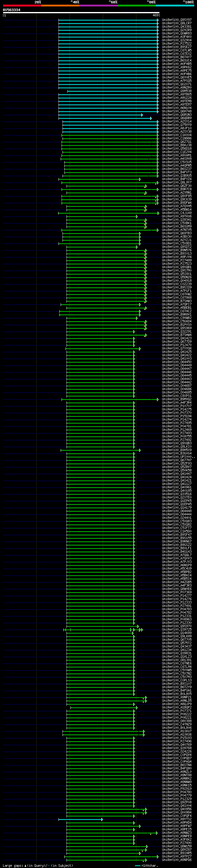Open hit UniRef100_Q8LCR7
The image size is (197, 868).
[x=177, y=23]
